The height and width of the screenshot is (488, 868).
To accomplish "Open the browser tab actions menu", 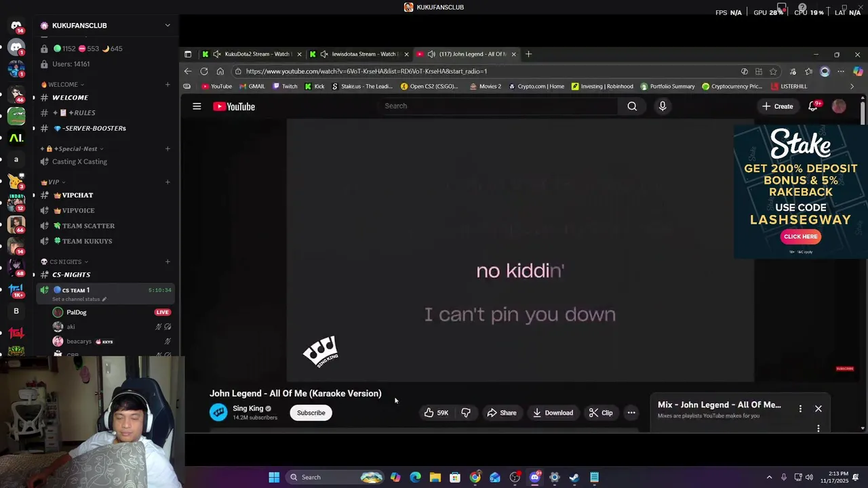I will tap(188, 54).
